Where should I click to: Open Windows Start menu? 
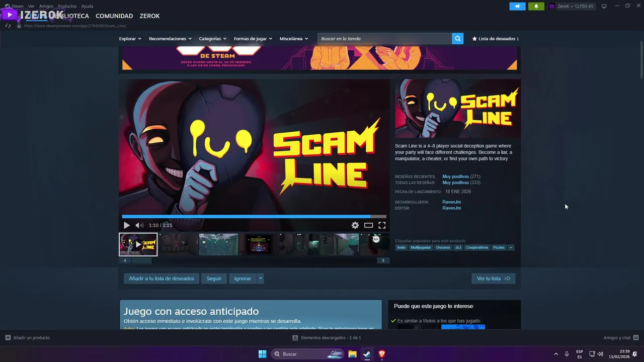coord(262,354)
